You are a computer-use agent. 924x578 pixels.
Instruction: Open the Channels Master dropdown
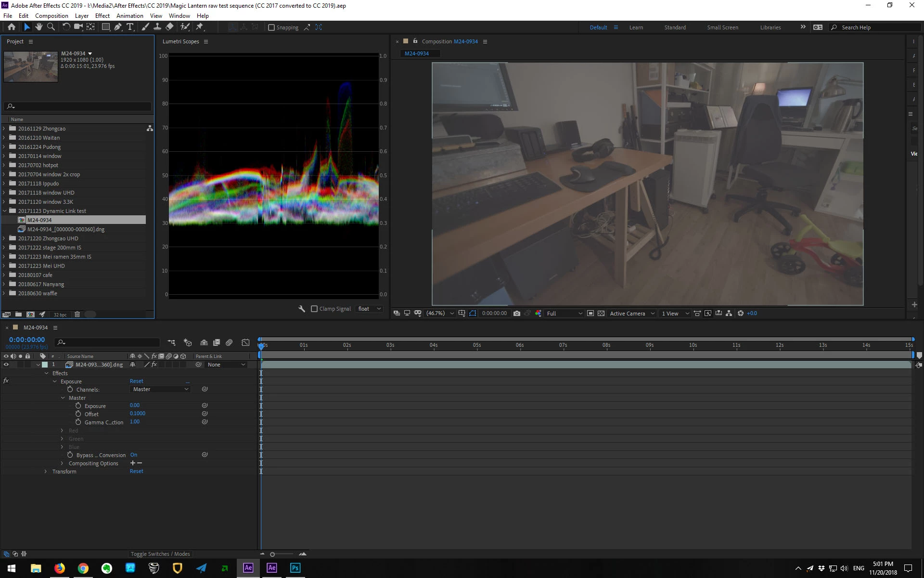tap(160, 389)
